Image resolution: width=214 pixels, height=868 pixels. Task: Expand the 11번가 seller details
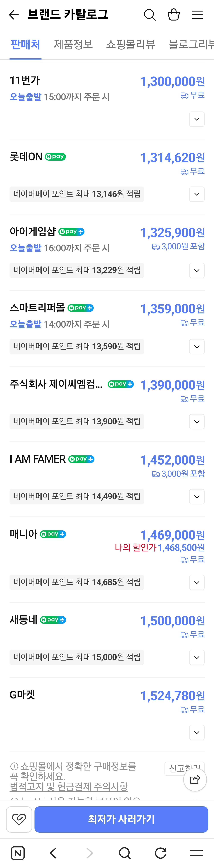(197, 119)
